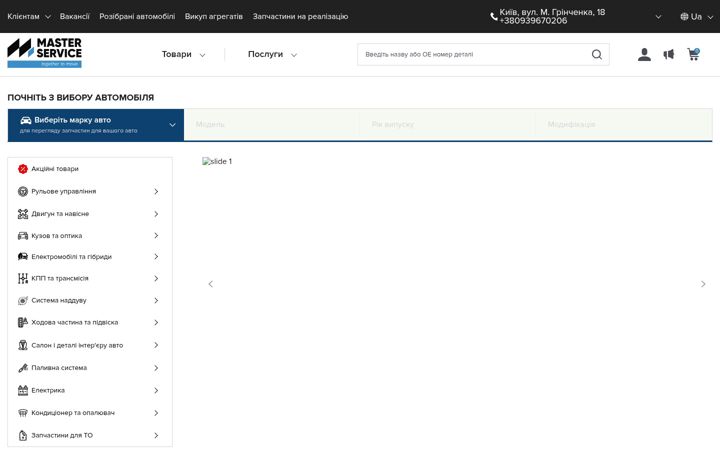Click the search magnifier icon
The height and width of the screenshot is (450, 720).
[596, 55]
